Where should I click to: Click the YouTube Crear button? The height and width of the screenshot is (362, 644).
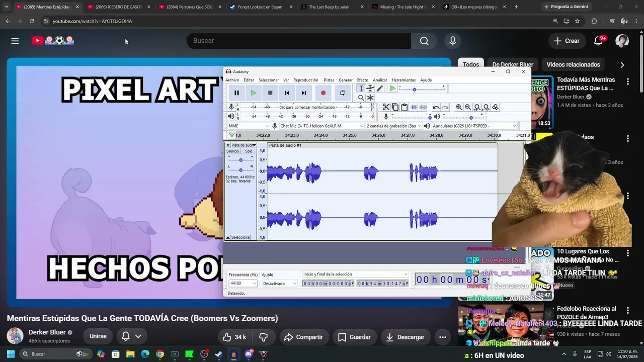point(567,41)
